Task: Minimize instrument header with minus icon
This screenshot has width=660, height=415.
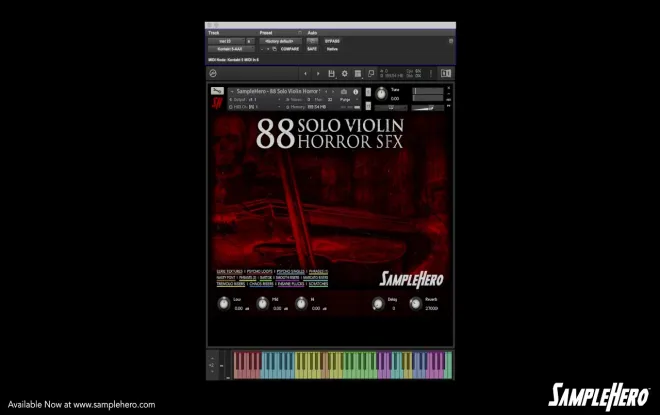Action: (x=449, y=94)
